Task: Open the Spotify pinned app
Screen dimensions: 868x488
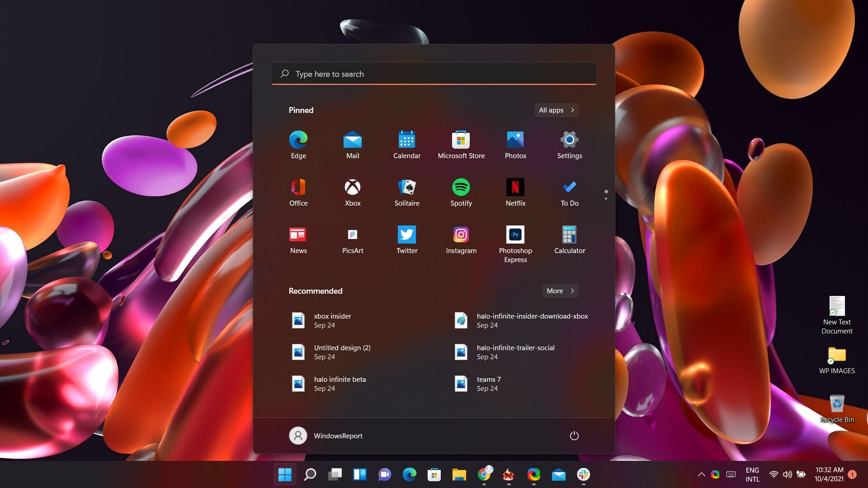Action: click(461, 188)
